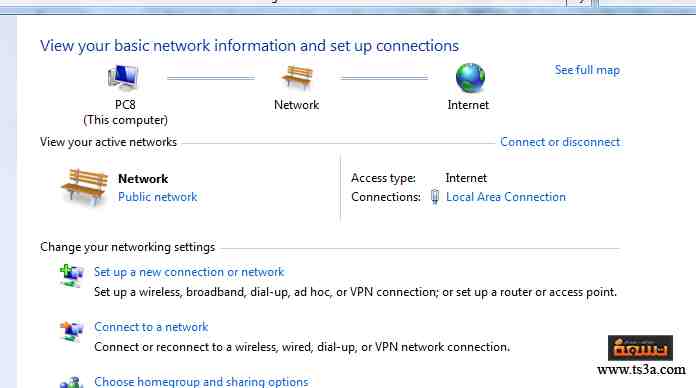Open Set up a new connection or network
This screenshot has width=696, height=388.
pos(189,272)
